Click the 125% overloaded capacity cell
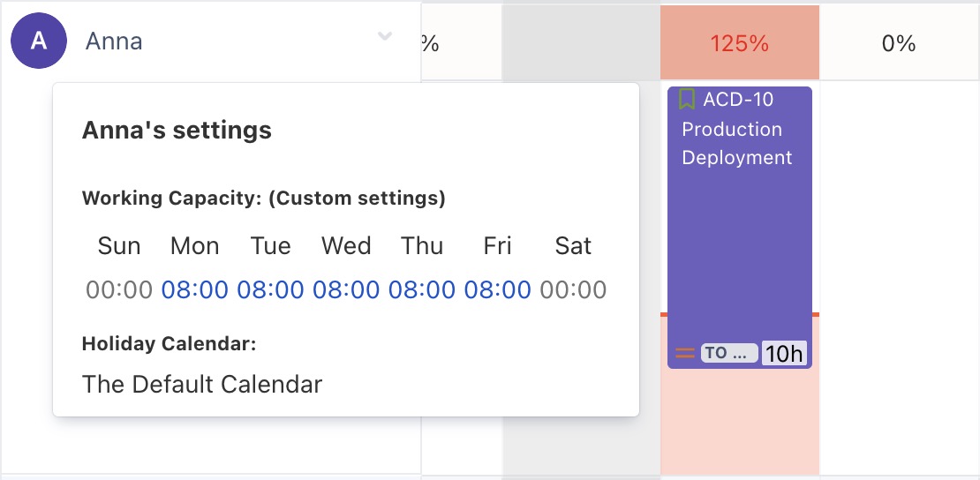Image resolution: width=980 pixels, height=480 pixels. [739, 43]
